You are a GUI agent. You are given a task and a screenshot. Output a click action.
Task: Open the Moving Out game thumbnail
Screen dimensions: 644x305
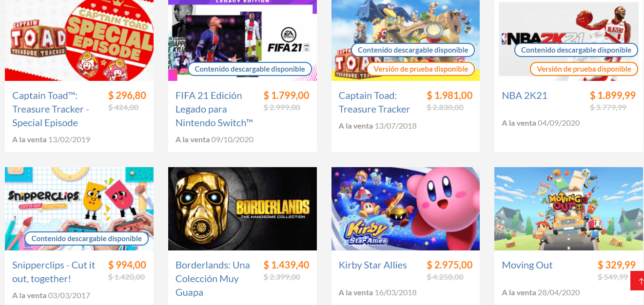point(568,209)
